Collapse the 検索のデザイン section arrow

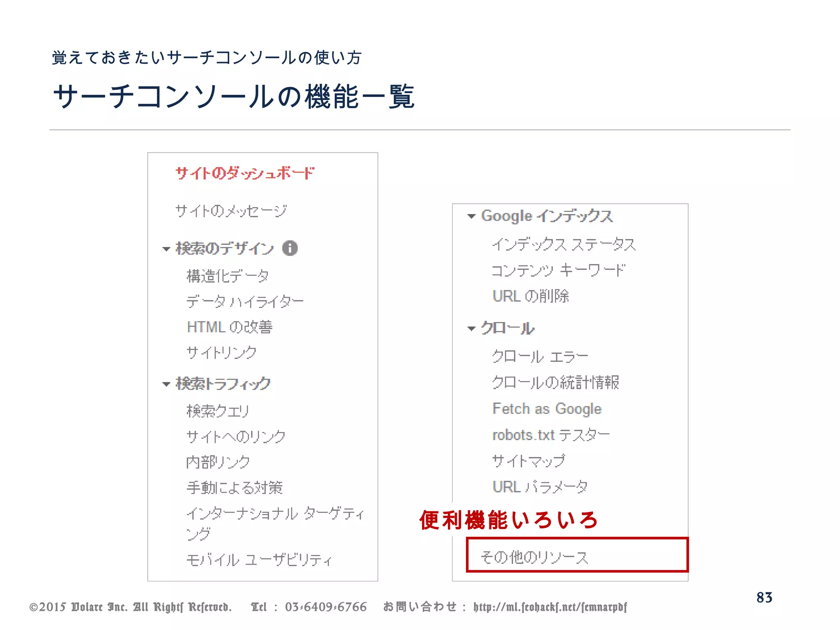click(166, 249)
